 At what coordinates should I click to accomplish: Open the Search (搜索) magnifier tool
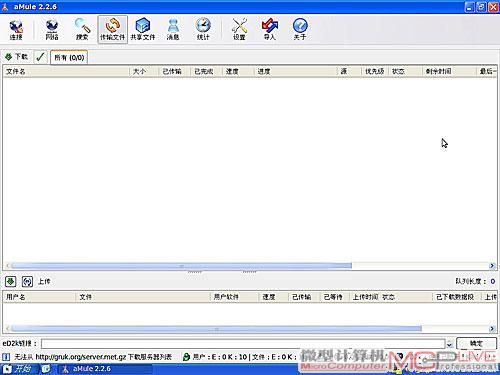pos(82,29)
